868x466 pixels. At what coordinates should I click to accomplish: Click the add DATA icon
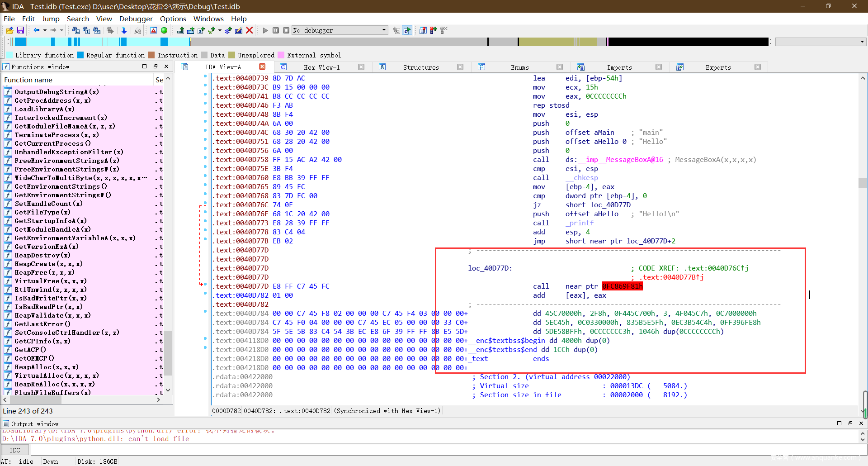(x=191, y=30)
